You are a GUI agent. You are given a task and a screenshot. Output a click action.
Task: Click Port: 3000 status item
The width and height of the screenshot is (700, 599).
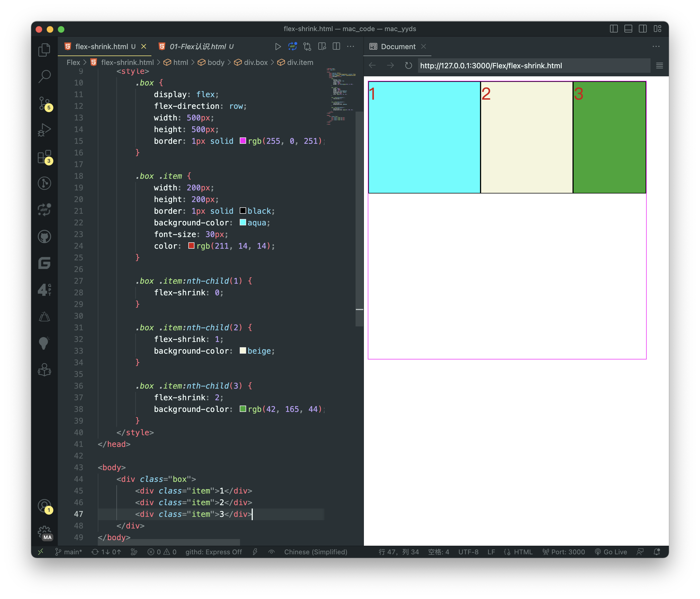564,552
